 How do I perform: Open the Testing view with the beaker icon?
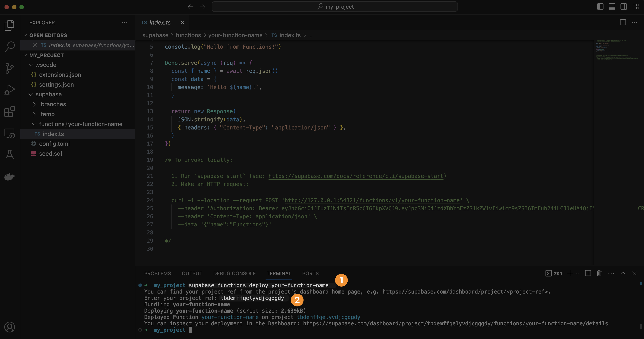(10, 155)
